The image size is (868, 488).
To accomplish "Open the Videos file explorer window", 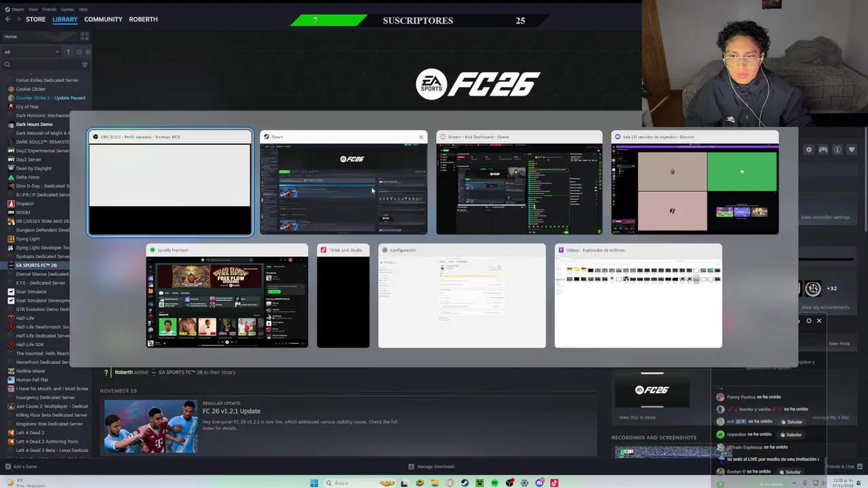I will pos(638,296).
